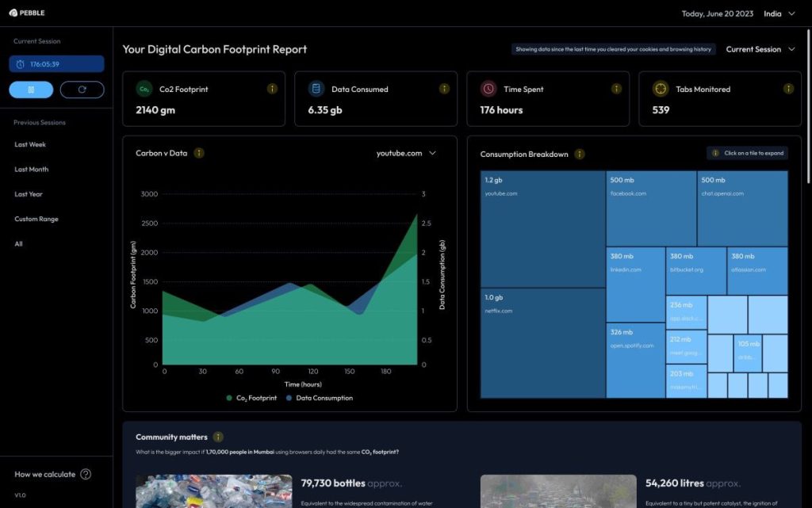The image size is (812, 508).
Task: Click the Co2 Footprint info icon
Action: pos(272,89)
